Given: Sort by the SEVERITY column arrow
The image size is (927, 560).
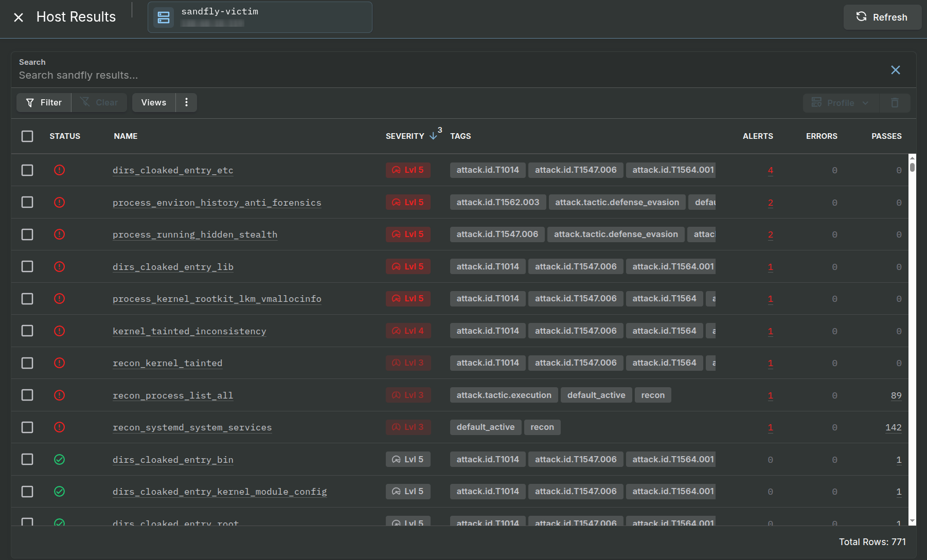Looking at the screenshot, I should (x=433, y=136).
